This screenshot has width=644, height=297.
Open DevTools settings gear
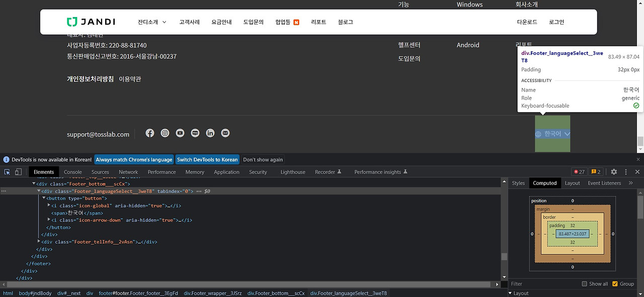[x=614, y=172]
